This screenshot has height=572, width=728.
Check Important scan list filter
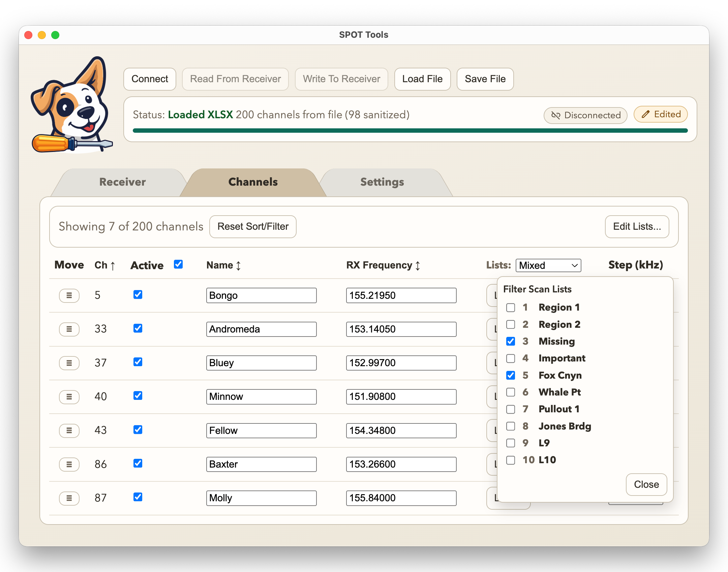tap(511, 358)
